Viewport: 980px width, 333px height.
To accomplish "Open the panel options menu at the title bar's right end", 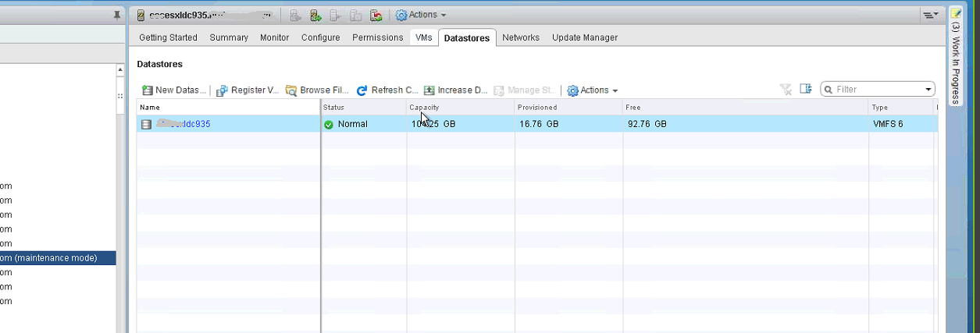I will tap(929, 15).
